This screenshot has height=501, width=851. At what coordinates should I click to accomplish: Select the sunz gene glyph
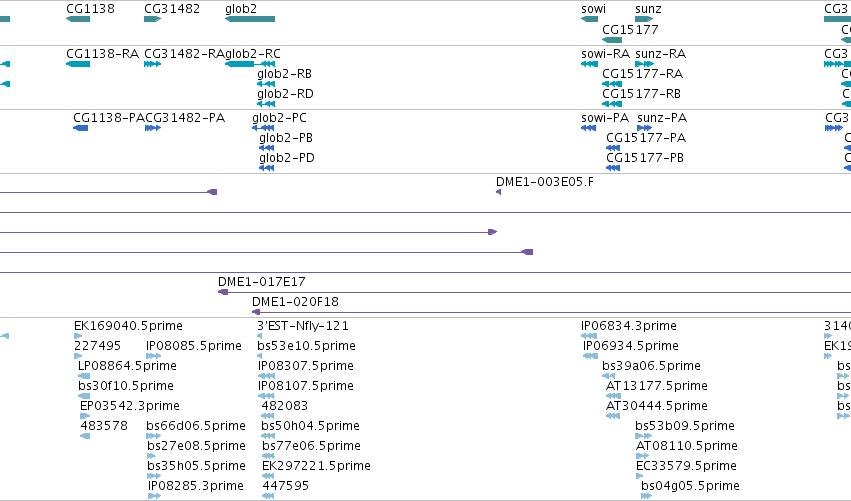point(644,19)
